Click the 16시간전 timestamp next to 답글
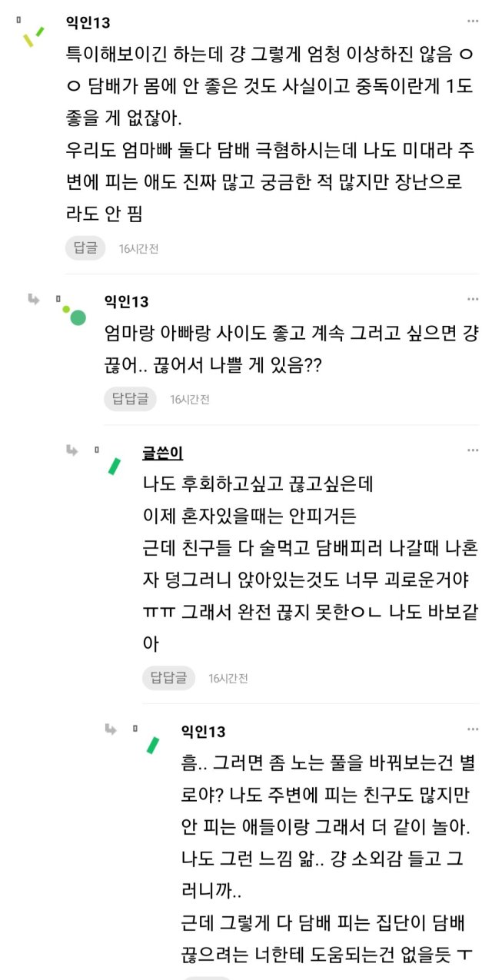The height and width of the screenshot is (980, 492). pyautogui.click(x=138, y=248)
